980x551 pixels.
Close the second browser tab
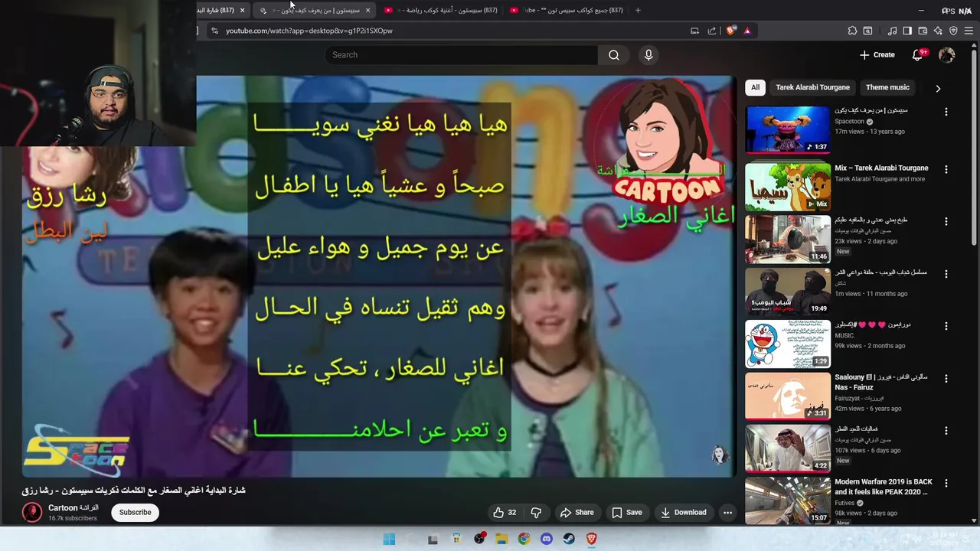point(367,10)
